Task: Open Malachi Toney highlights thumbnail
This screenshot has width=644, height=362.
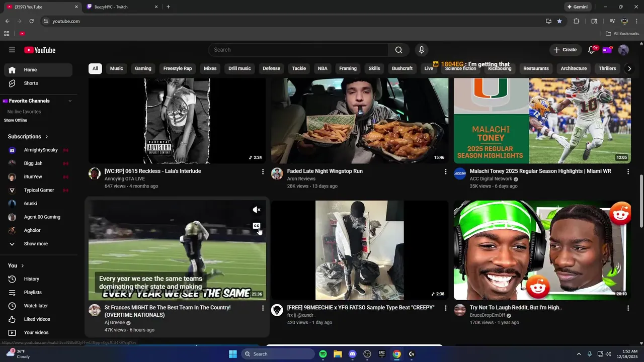Action: click(x=542, y=121)
